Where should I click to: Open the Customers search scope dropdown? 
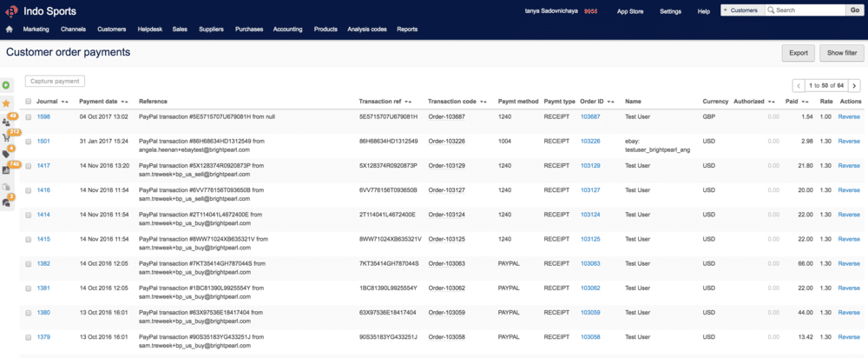pos(740,10)
